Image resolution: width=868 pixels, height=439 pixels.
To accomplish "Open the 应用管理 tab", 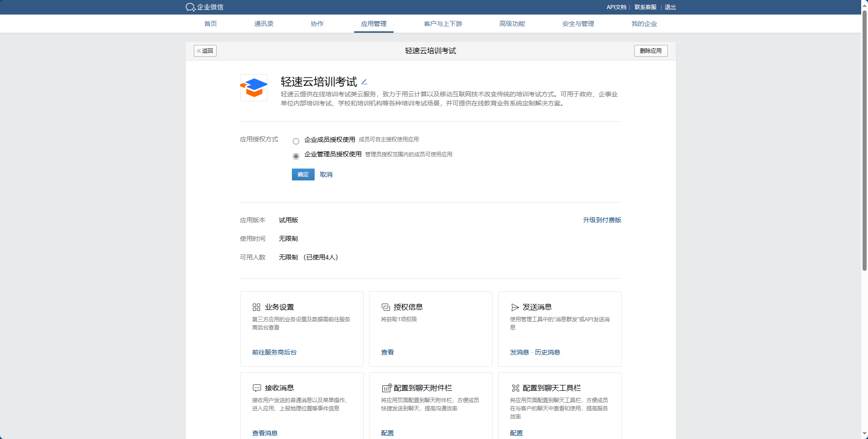I will (374, 24).
